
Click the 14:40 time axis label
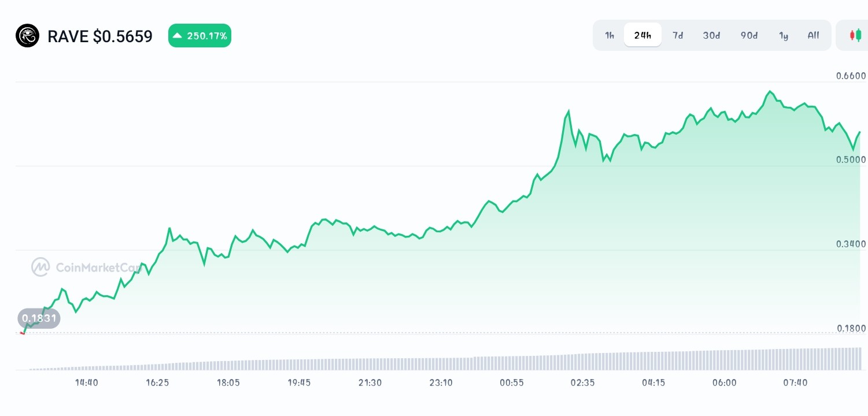[x=86, y=382]
